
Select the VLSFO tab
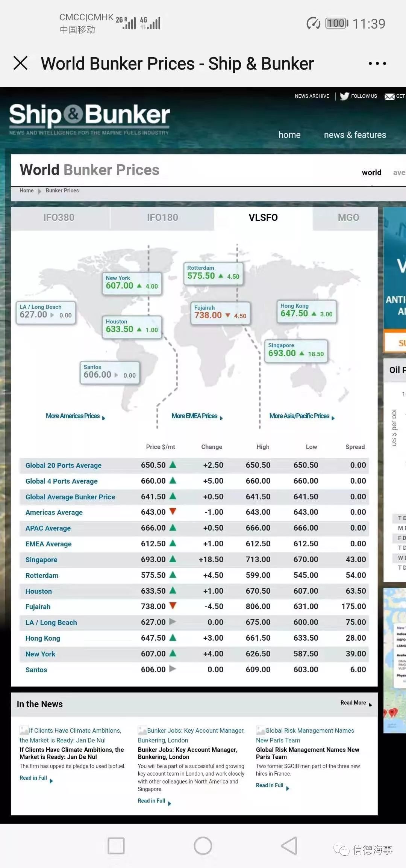point(263,218)
